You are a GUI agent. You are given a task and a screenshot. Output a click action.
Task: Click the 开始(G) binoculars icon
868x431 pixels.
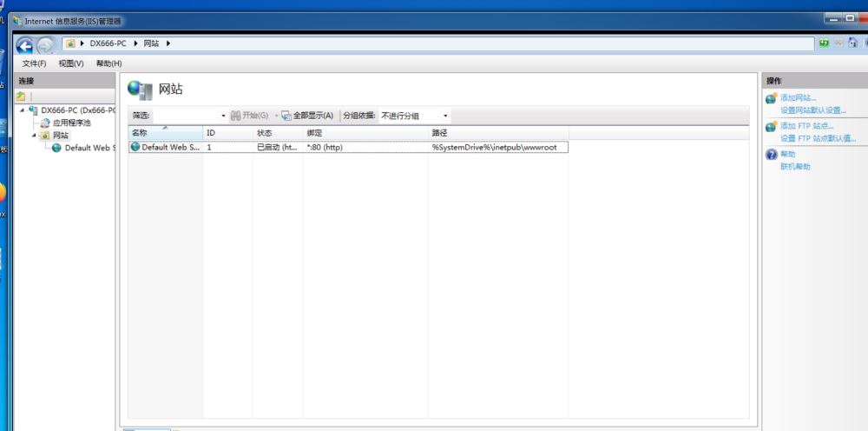click(236, 116)
